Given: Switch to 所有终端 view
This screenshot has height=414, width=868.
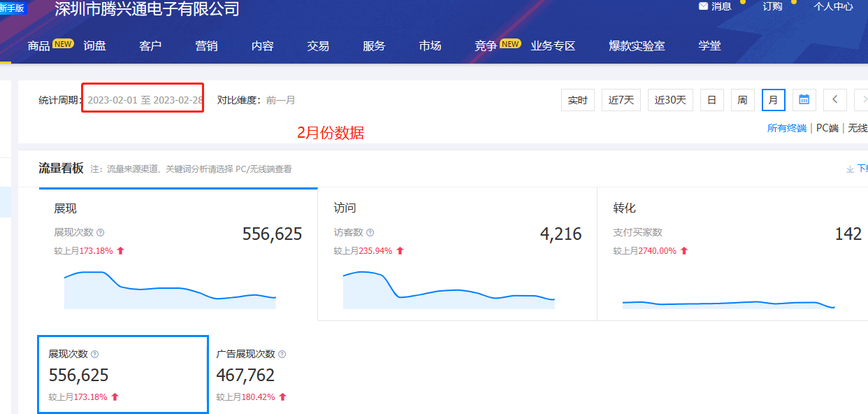Looking at the screenshot, I should (787, 128).
